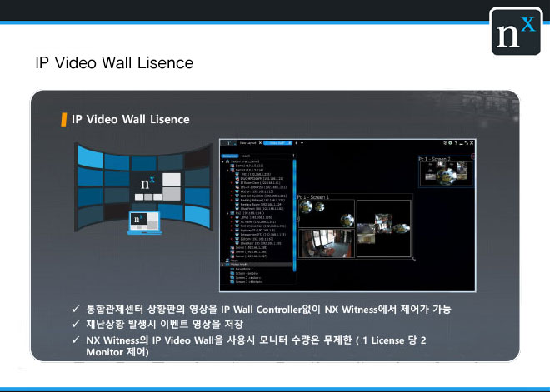Select the Pc 1 - Screen 1 label

tap(313, 197)
